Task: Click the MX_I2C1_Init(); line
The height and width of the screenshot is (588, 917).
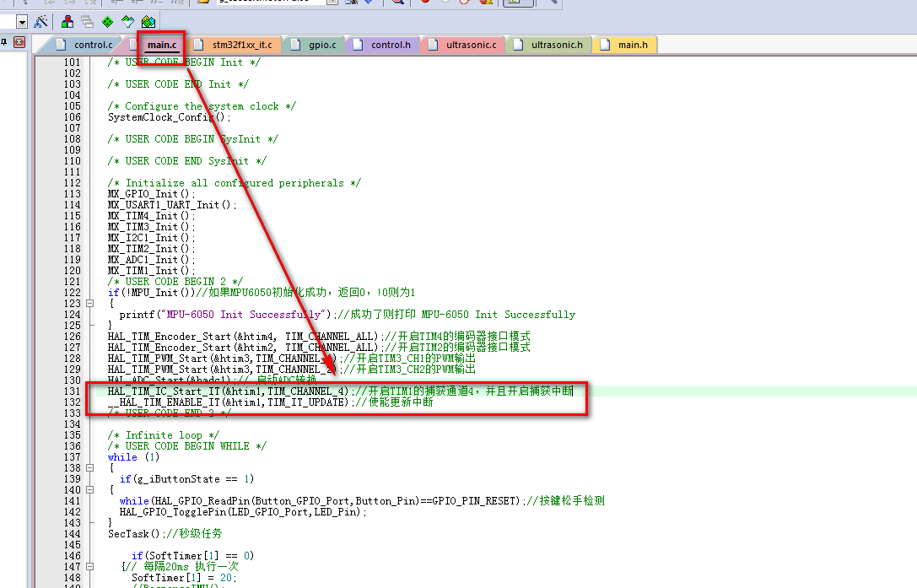Action: (151, 238)
